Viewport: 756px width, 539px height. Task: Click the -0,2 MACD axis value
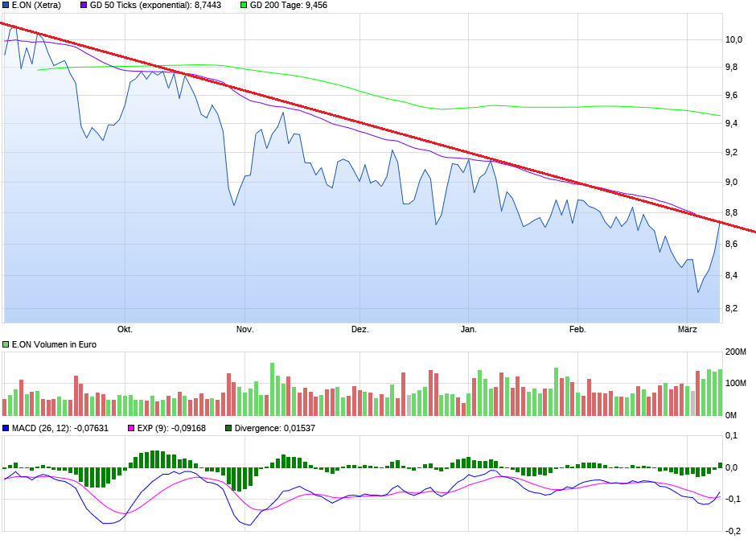[x=731, y=531]
